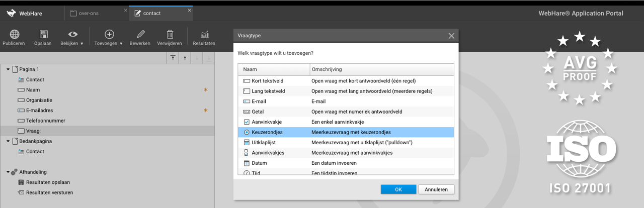The height and width of the screenshot is (208, 644).
Task: Click the Publiceren globe icon
Action: [14, 35]
